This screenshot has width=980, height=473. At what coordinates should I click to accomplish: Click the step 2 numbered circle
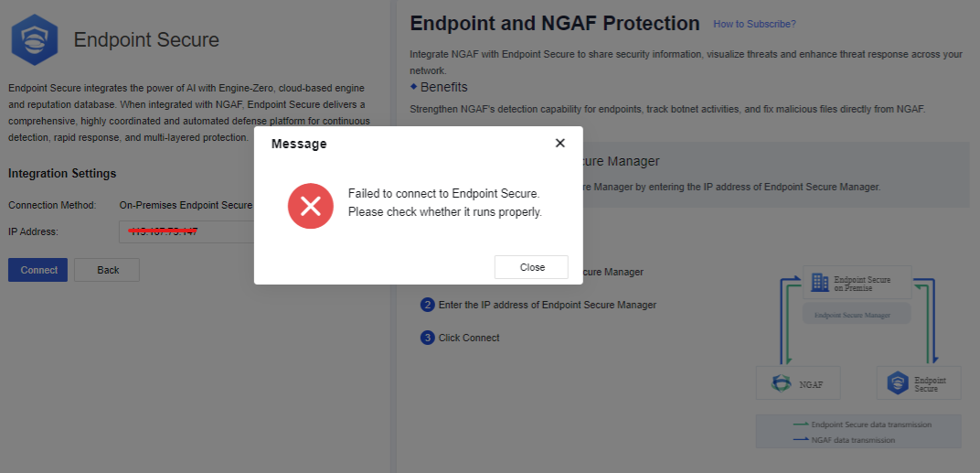[427, 305]
